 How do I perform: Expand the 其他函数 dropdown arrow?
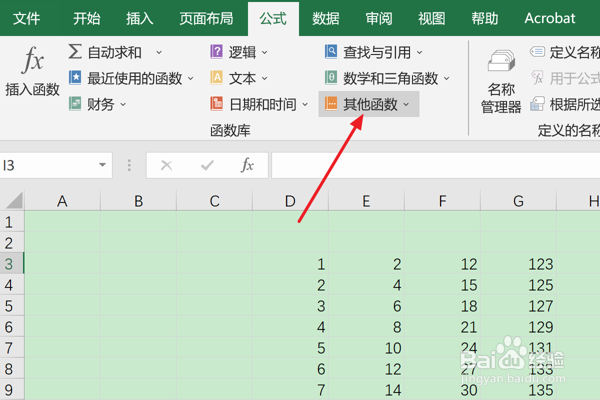point(406,104)
